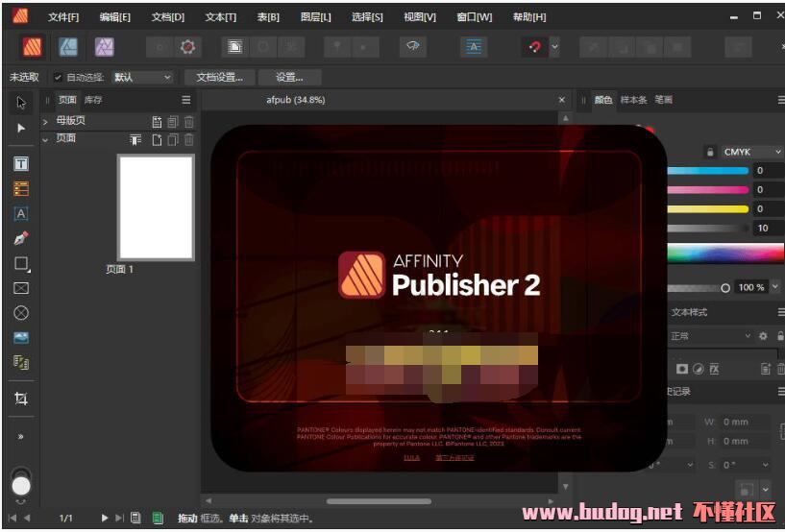Open the 文件[F] menu
Image resolution: width=785 pixels, height=532 pixels.
pyautogui.click(x=63, y=17)
